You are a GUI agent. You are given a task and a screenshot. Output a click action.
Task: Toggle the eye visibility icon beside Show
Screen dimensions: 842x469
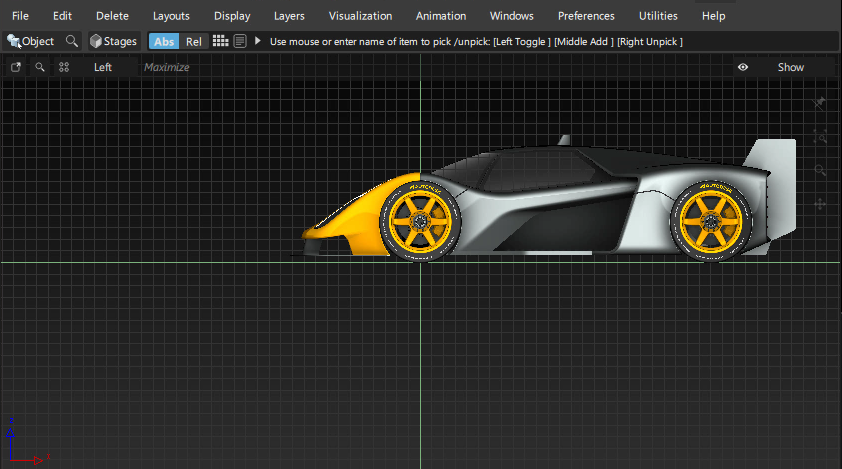[x=743, y=67]
